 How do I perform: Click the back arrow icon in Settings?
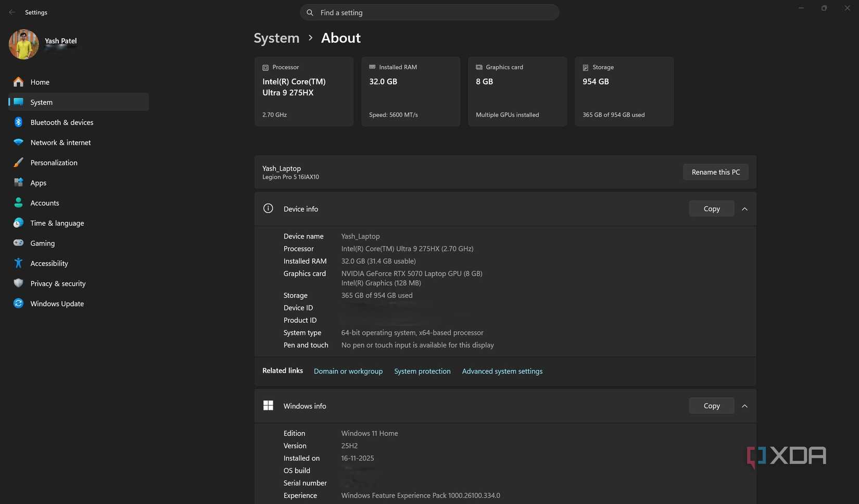(x=12, y=12)
